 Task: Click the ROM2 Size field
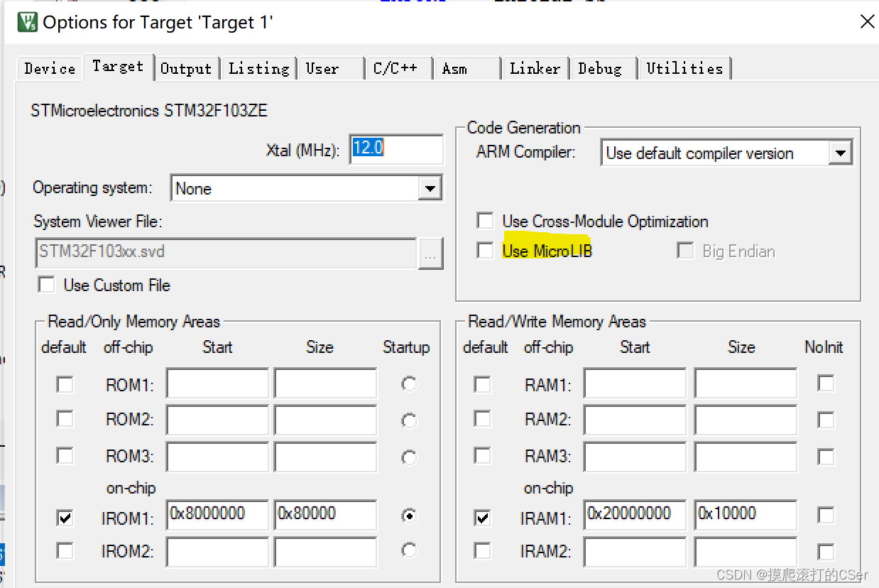click(x=325, y=419)
